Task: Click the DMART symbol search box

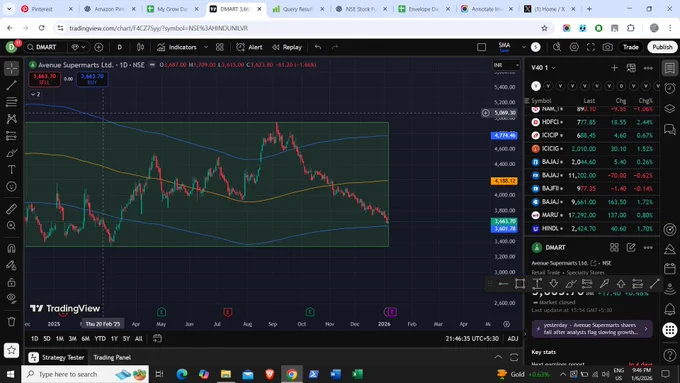Action: (46, 47)
